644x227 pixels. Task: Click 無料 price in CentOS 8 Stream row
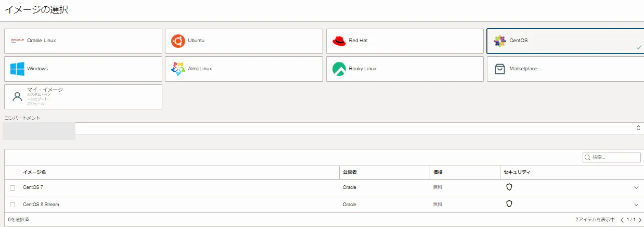tap(437, 205)
